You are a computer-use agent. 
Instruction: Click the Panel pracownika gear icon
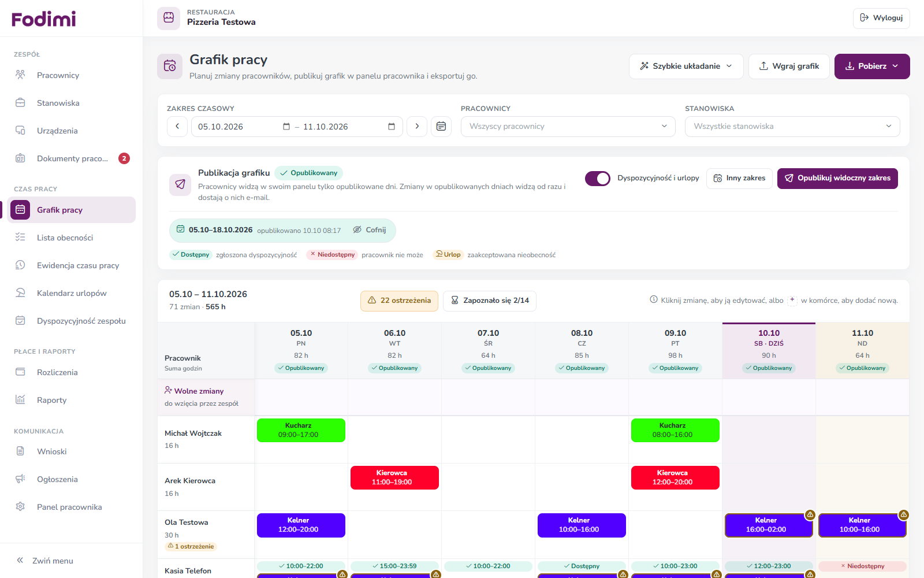(x=20, y=507)
